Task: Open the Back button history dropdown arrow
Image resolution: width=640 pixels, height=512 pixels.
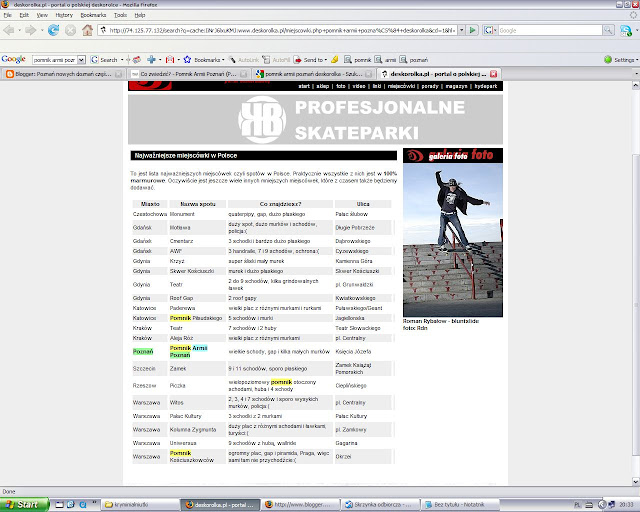Action: pos(19,30)
